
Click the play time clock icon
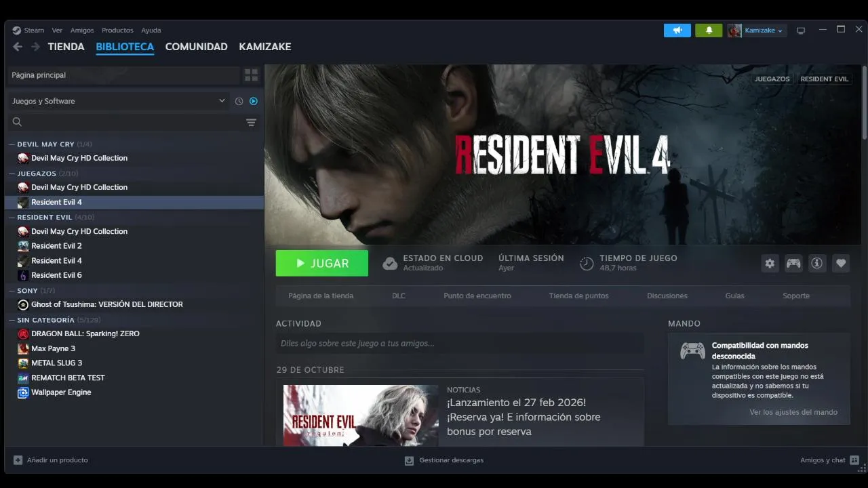pyautogui.click(x=587, y=263)
